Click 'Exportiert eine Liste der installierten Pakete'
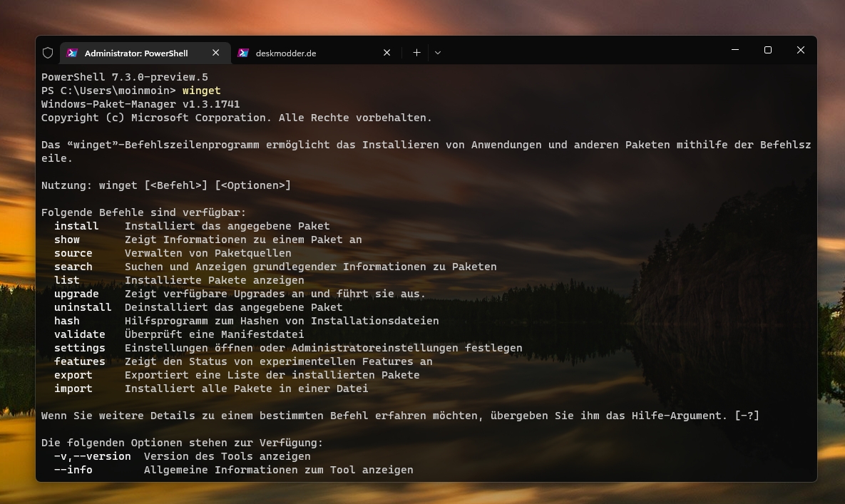 coord(272,375)
